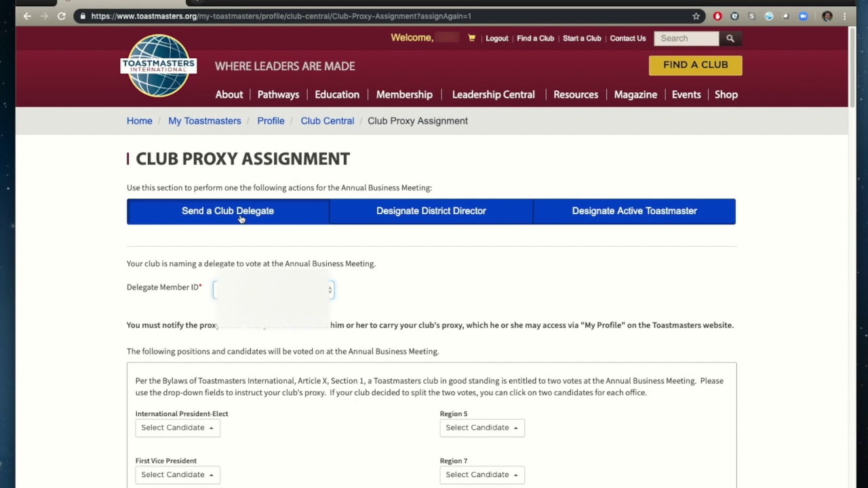Click the Toastmasters International globe logo
This screenshot has width=868, height=488.
(159, 66)
